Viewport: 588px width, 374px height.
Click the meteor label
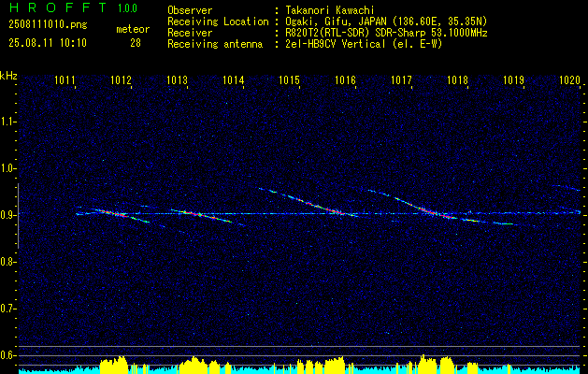[133, 29]
